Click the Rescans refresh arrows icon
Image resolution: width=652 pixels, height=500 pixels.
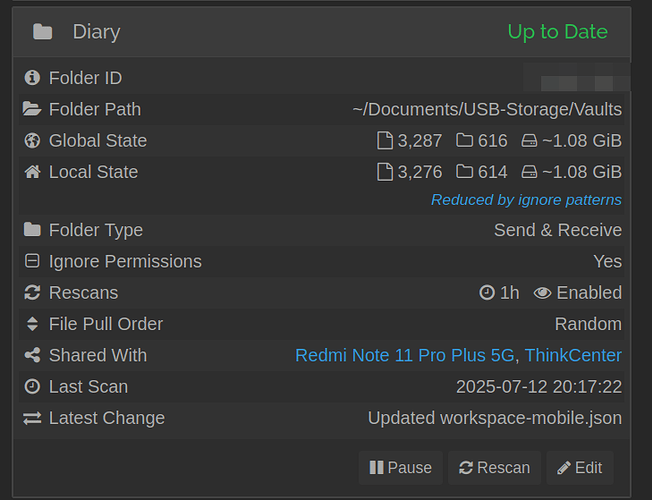pos(32,292)
